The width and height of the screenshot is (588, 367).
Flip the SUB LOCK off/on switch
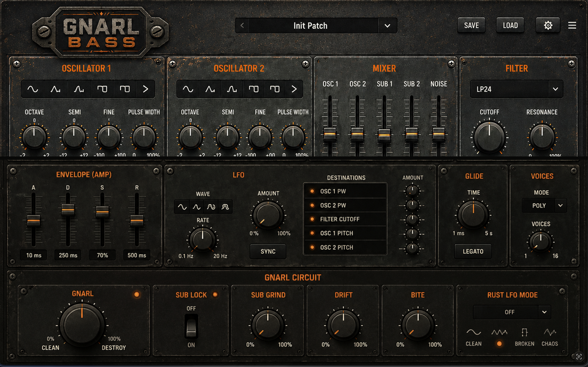pyautogui.click(x=191, y=326)
